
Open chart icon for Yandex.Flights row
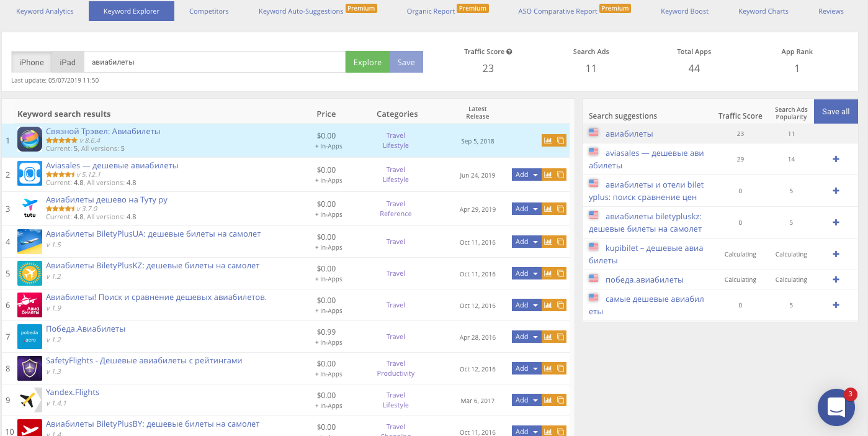pyautogui.click(x=548, y=400)
